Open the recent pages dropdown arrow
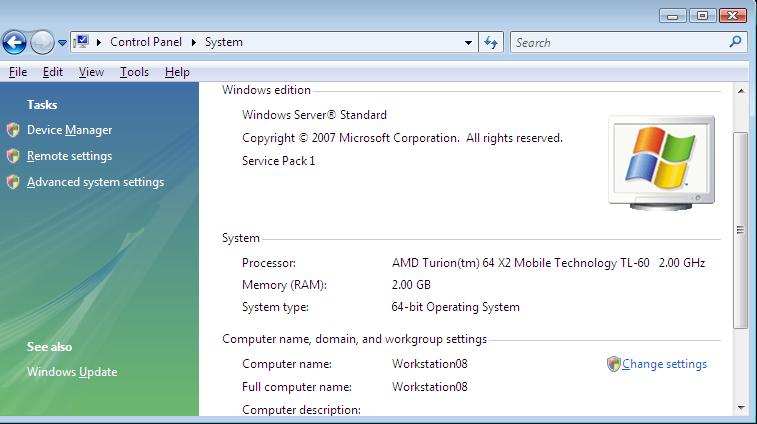The image size is (757, 424). tap(62, 42)
